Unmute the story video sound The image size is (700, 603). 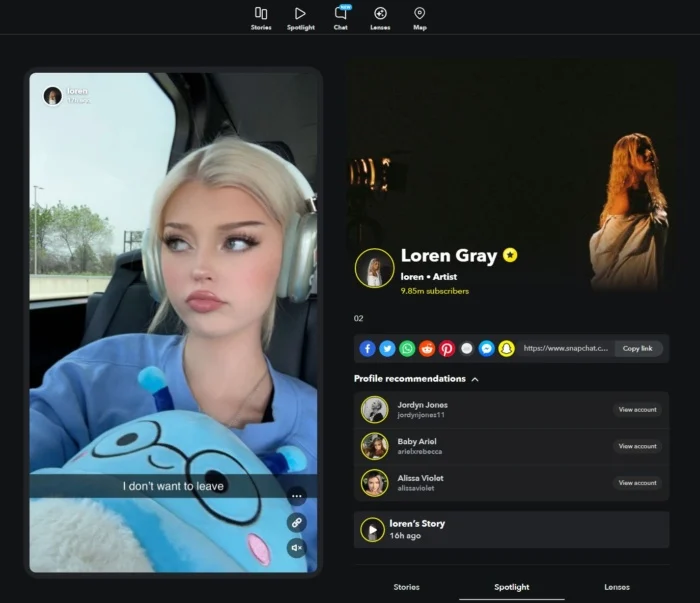[296, 547]
